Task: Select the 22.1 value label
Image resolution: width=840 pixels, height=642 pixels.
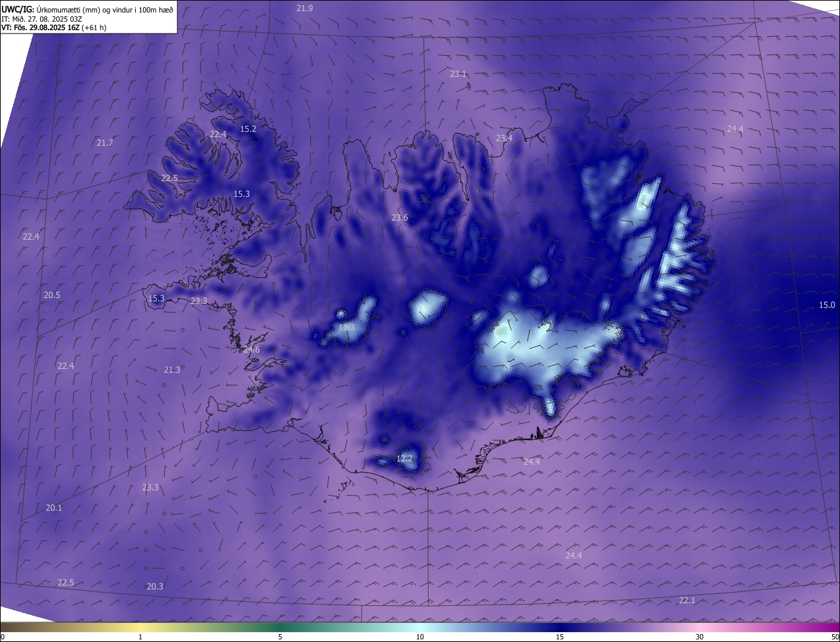Action: point(687,601)
